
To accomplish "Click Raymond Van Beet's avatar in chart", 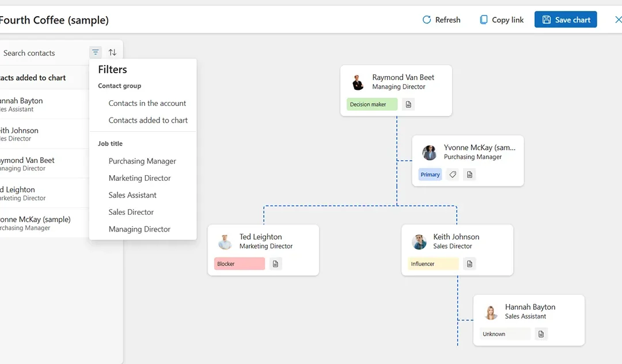I will click(x=358, y=82).
